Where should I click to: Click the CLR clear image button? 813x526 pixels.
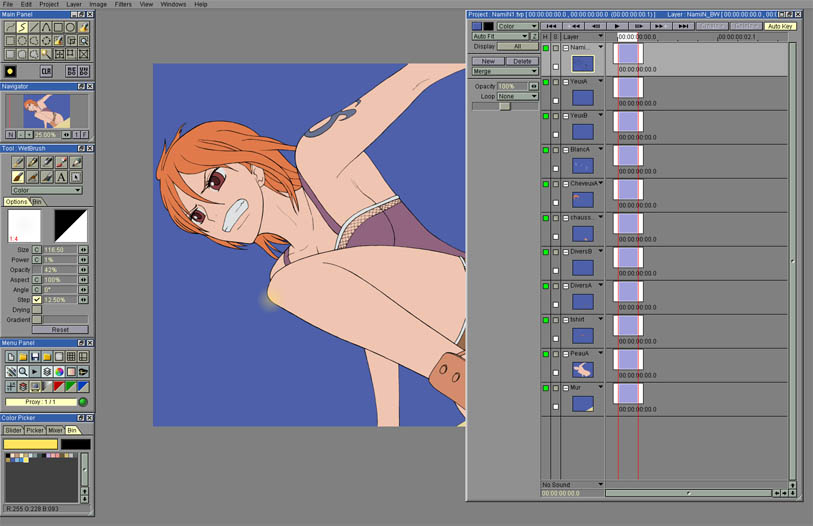[x=46, y=71]
